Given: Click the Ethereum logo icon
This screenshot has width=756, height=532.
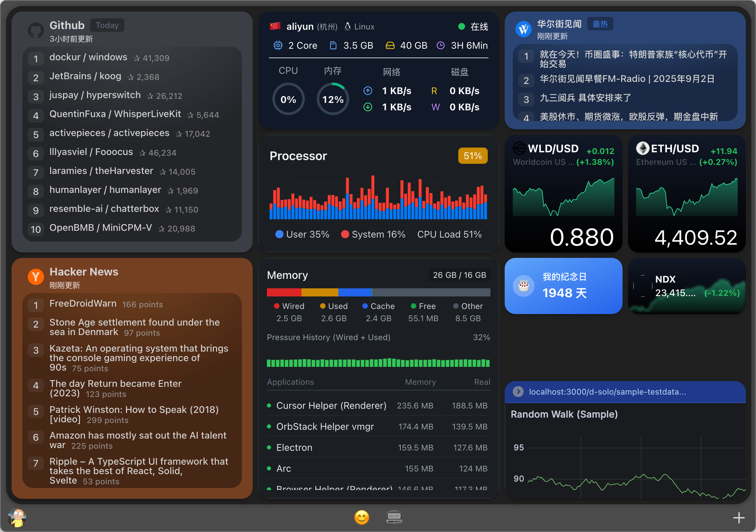Looking at the screenshot, I should tap(643, 148).
